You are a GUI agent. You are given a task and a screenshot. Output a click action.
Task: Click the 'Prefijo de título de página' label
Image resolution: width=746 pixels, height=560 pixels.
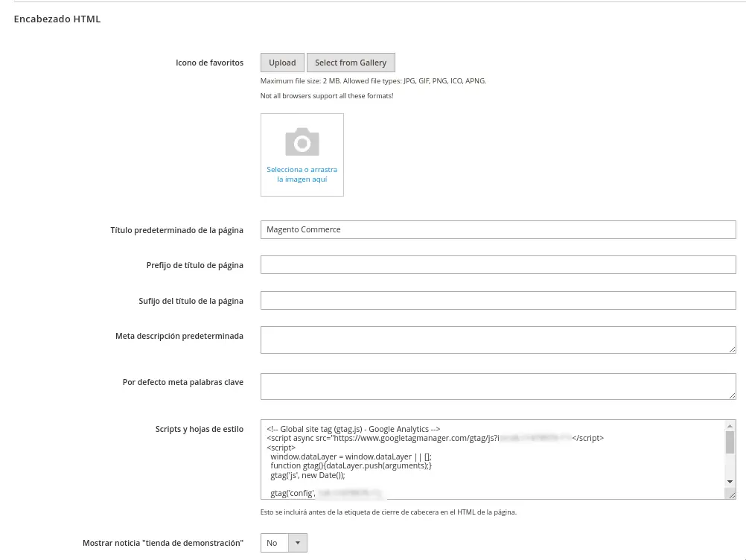[194, 266]
